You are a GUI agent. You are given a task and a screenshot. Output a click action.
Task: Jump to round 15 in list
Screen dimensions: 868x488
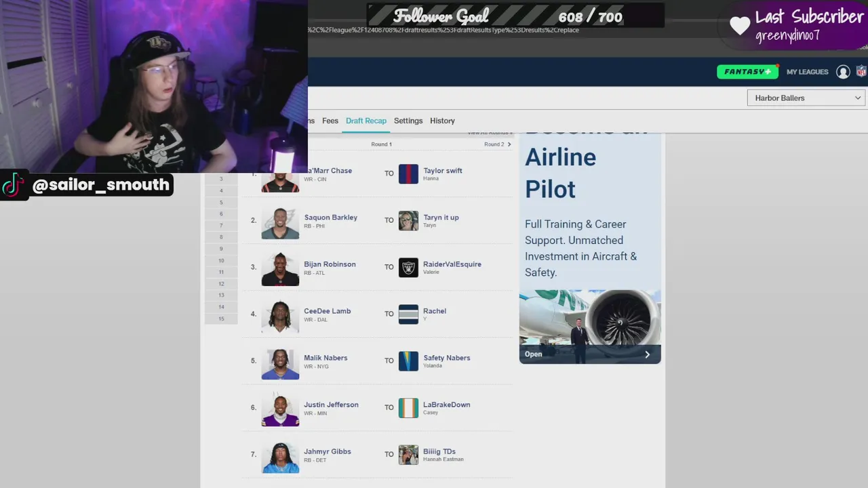221,319
